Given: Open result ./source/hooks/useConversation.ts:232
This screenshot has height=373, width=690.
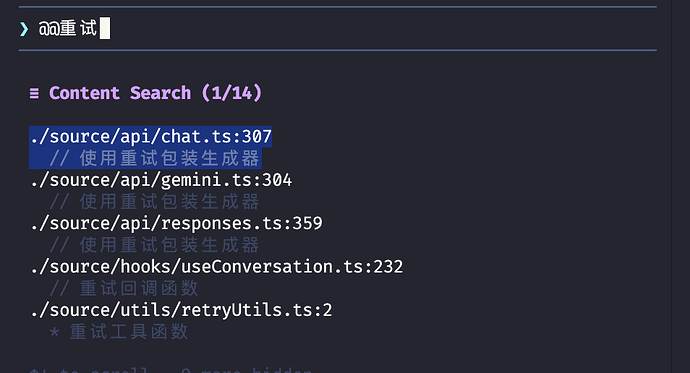Looking at the screenshot, I should click(x=216, y=267).
